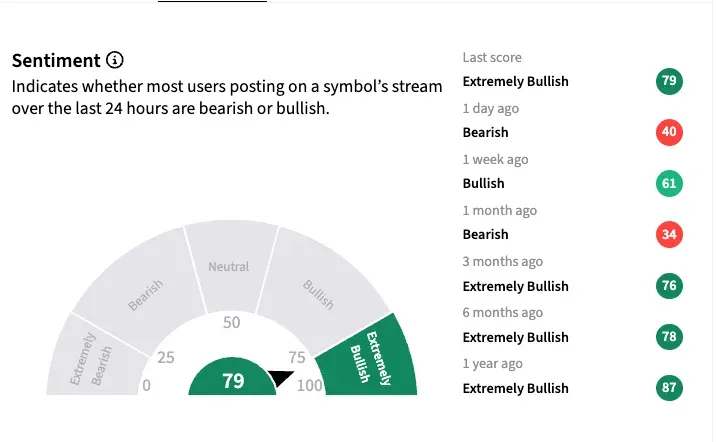This screenshot has width=716, height=442.
Task: Click the 1 week ago Bullish label
Action: click(x=484, y=183)
